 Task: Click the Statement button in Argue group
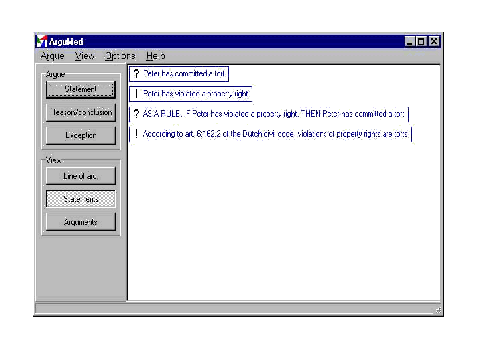pyautogui.click(x=81, y=89)
